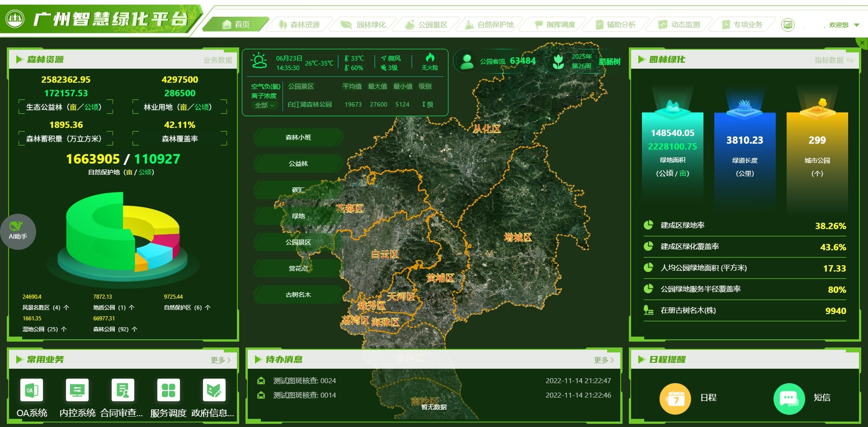
Task: Open the AI助手 floating button
Action: click(x=18, y=231)
